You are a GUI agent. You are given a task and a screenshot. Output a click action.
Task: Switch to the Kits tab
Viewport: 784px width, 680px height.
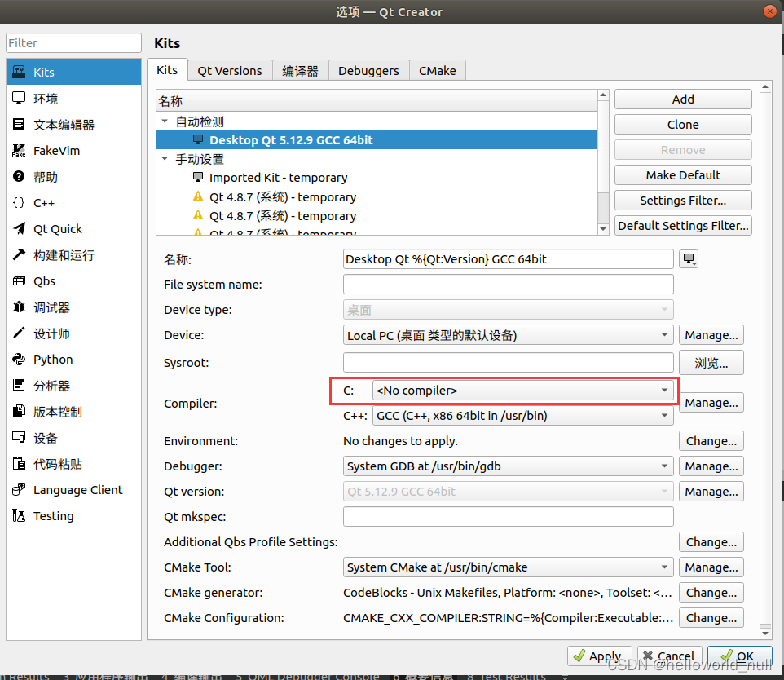(x=167, y=70)
